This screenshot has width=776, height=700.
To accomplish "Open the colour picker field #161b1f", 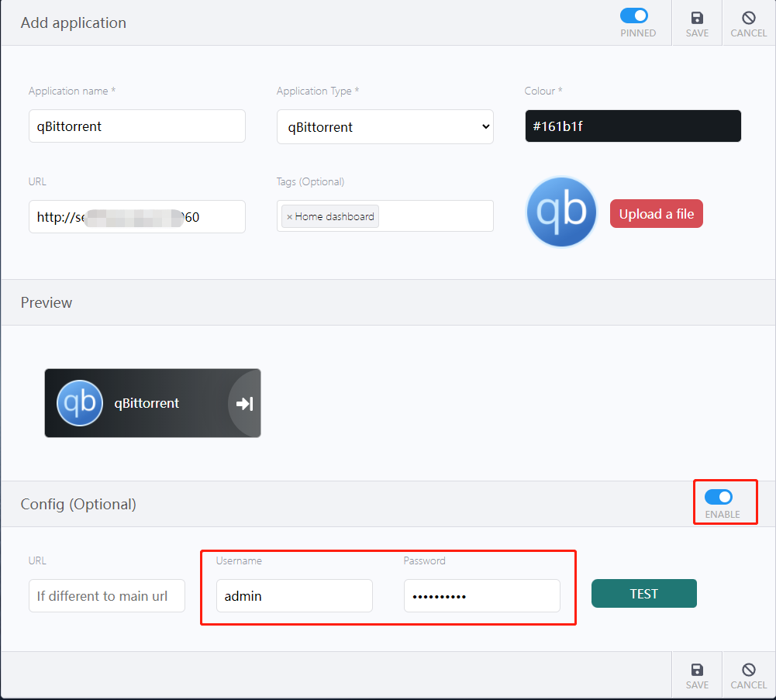I will 633,126.
